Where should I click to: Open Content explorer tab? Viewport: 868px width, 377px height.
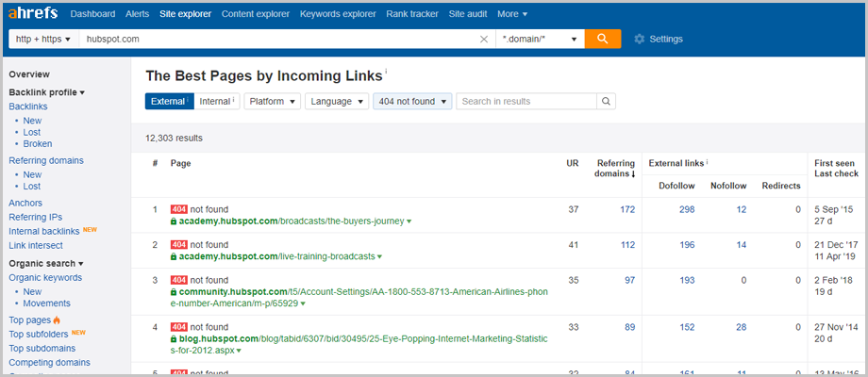click(x=256, y=14)
